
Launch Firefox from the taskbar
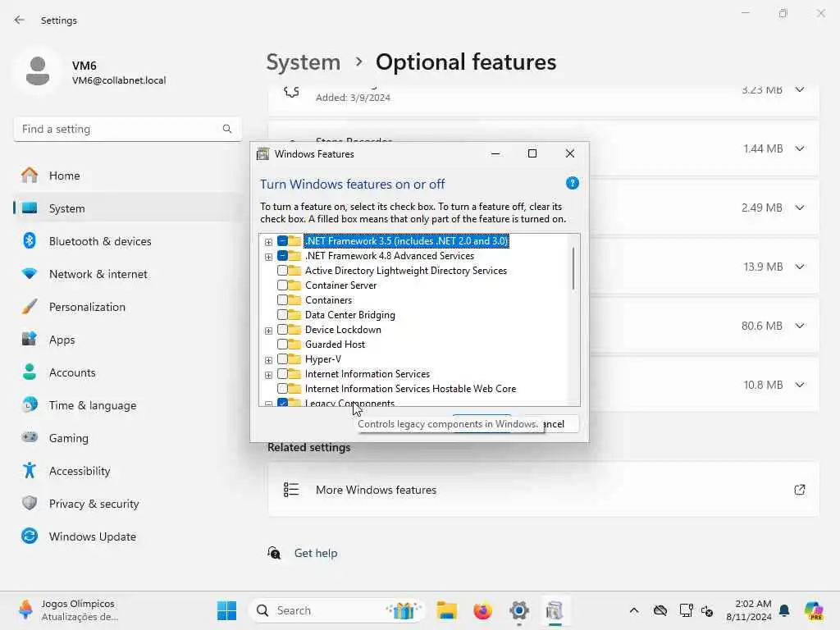tap(482, 610)
